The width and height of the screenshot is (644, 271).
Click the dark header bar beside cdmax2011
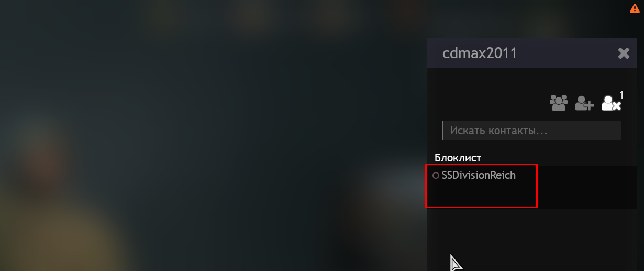coord(565,53)
